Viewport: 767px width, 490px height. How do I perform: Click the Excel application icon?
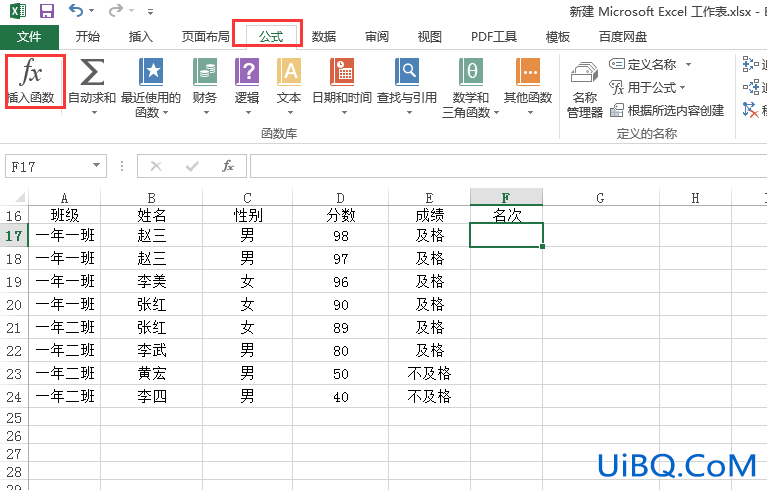[x=18, y=11]
